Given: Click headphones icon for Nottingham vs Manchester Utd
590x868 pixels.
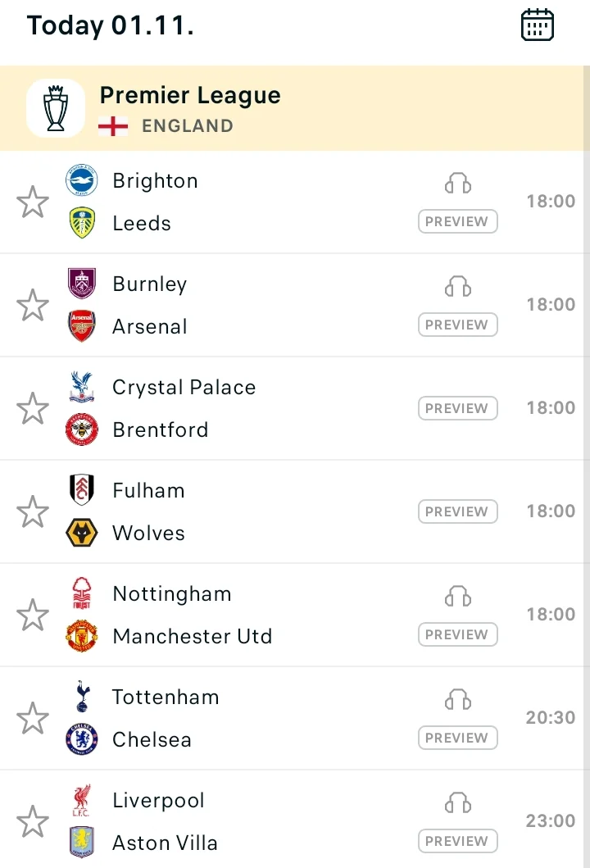Looking at the screenshot, I should [458, 597].
